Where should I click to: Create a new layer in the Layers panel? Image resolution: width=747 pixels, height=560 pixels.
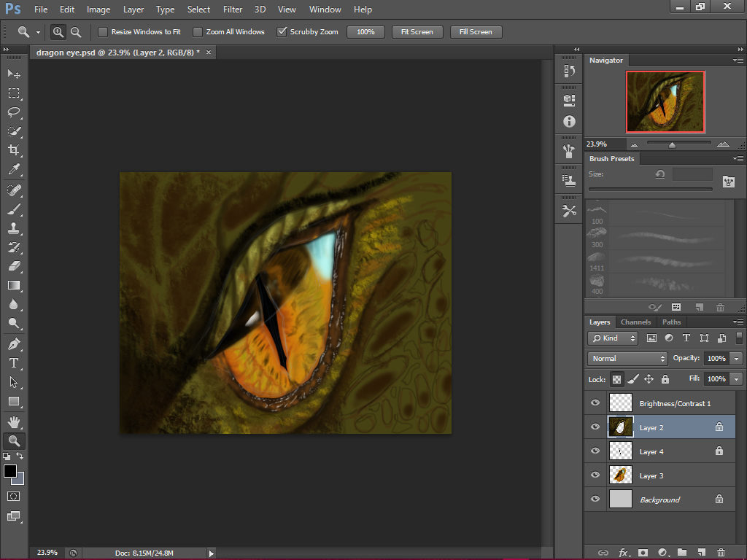click(x=702, y=553)
